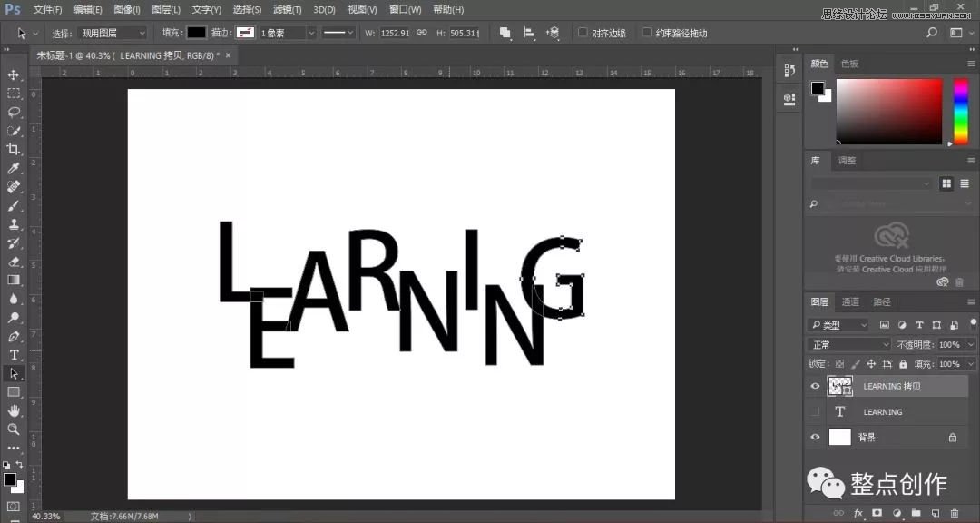
Task: Select the Rectangle shape tool
Action: (13, 391)
